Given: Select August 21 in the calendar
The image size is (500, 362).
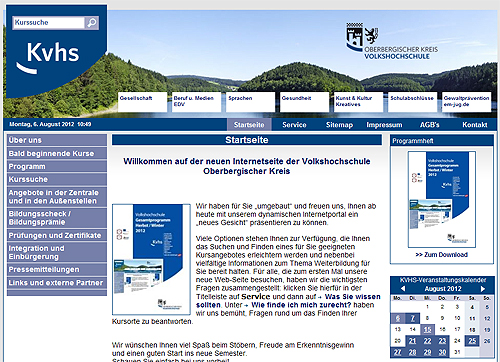Looking at the screenshot, I should pyautogui.click(x=412, y=341).
